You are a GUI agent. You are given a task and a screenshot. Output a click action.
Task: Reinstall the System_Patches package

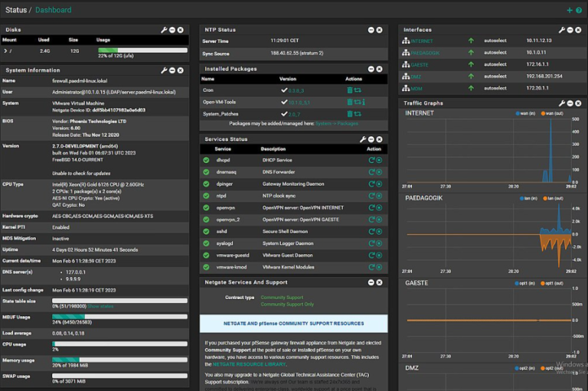(357, 113)
